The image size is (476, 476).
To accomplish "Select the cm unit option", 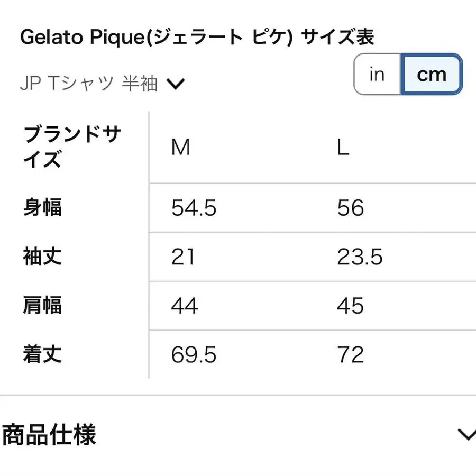I will click(432, 75).
